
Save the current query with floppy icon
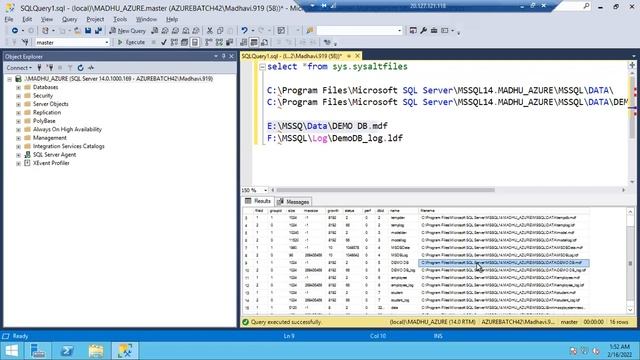pos(88,31)
